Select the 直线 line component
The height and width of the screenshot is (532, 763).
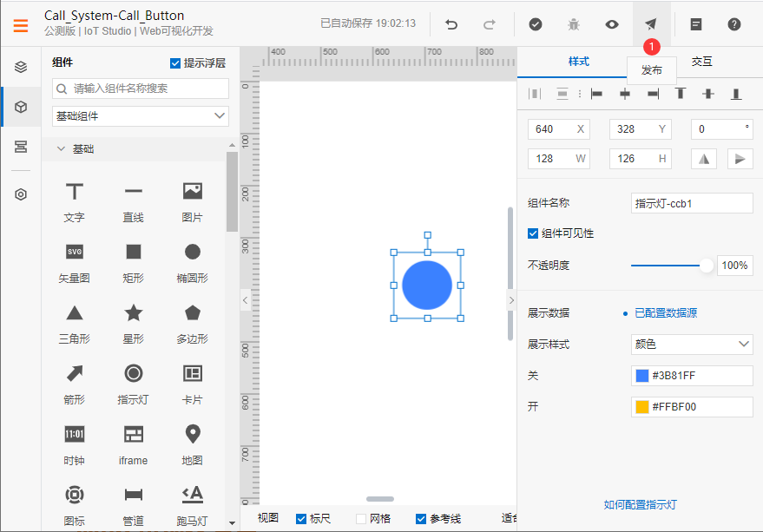pos(134,202)
